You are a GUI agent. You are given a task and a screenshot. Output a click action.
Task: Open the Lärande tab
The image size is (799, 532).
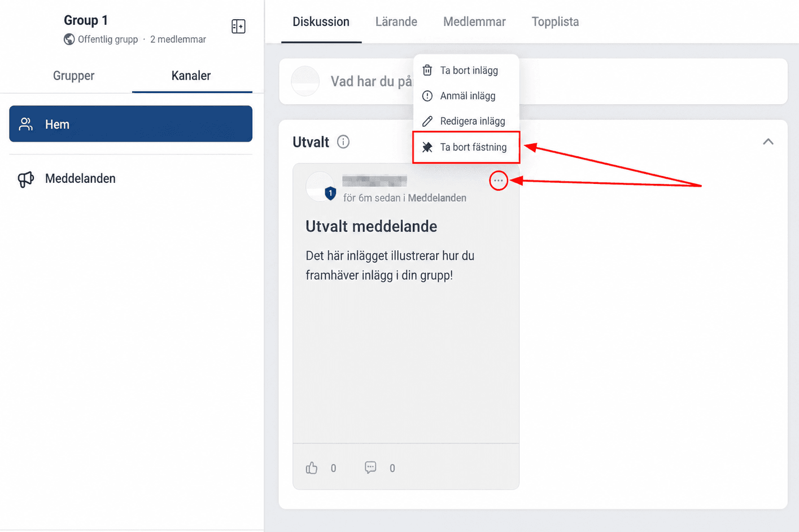[x=396, y=22]
